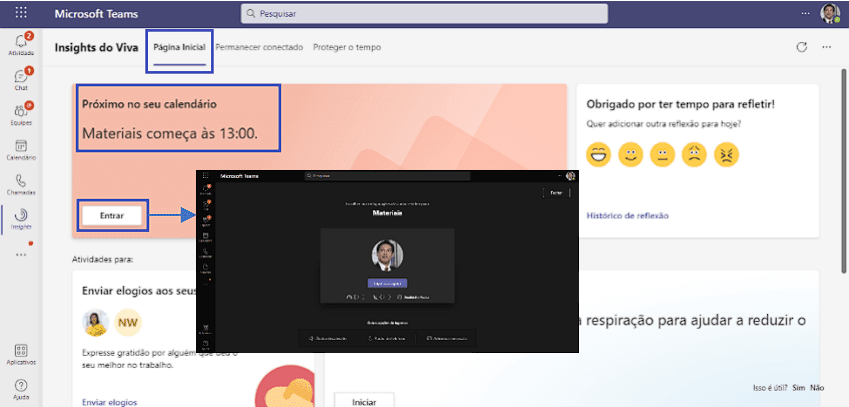Open Calendário in the sidebar
This screenshot has height=407, width=849.
coord(22,149)
